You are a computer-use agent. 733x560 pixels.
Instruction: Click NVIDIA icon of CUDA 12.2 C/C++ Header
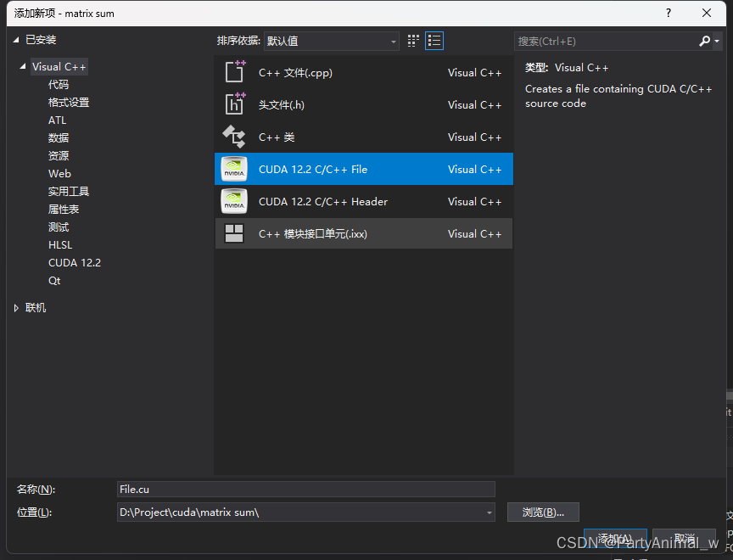[x=234, y=201]
